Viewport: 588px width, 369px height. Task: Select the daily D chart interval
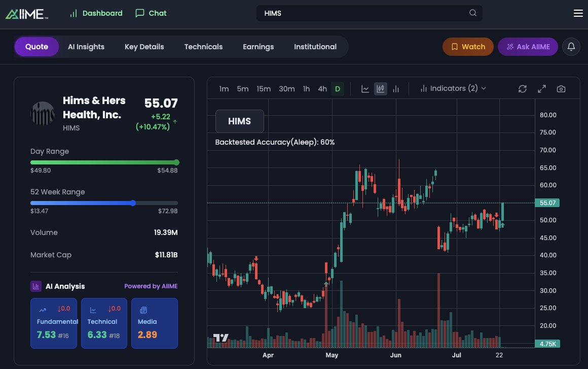coord(338,89)
